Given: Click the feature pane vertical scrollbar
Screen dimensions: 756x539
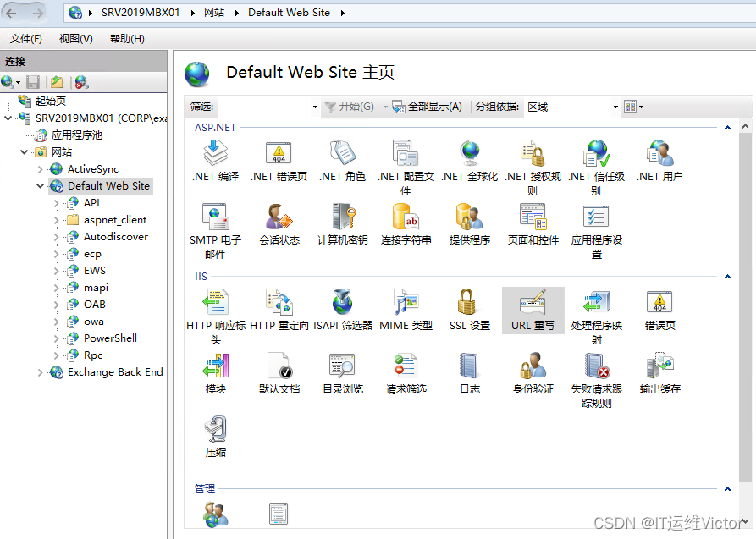Looking at the screenshot, I should pyautogui.click(x=745, y=306).
